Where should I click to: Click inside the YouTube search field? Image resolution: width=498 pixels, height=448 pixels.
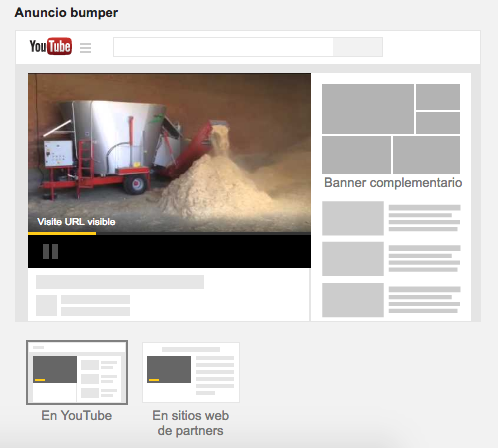coord(223,47)
